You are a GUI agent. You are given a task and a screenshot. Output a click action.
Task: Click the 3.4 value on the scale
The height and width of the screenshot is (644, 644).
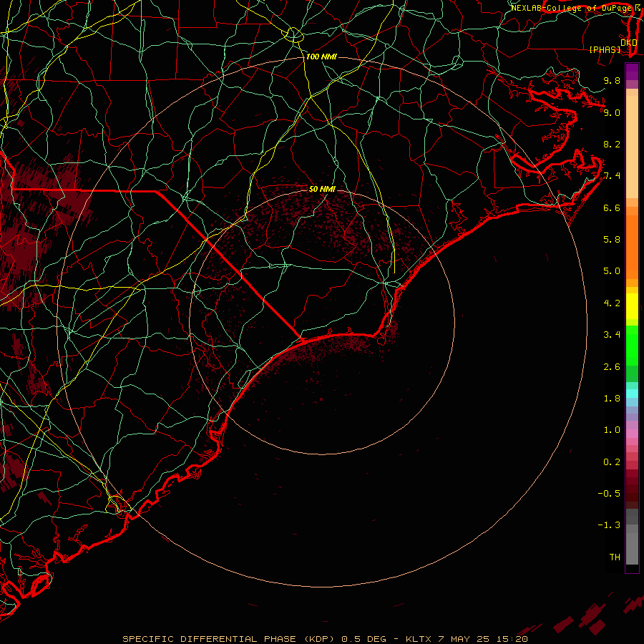612,335
